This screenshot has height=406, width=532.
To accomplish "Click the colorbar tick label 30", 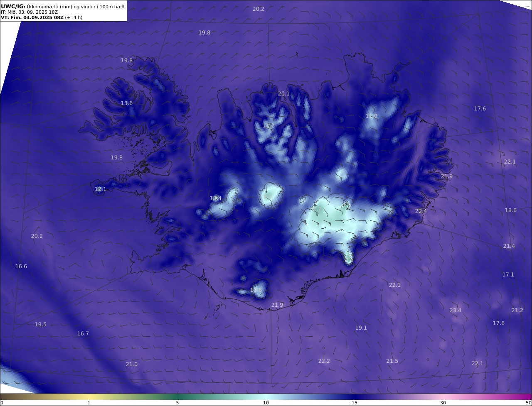I will tap(443, 403).
